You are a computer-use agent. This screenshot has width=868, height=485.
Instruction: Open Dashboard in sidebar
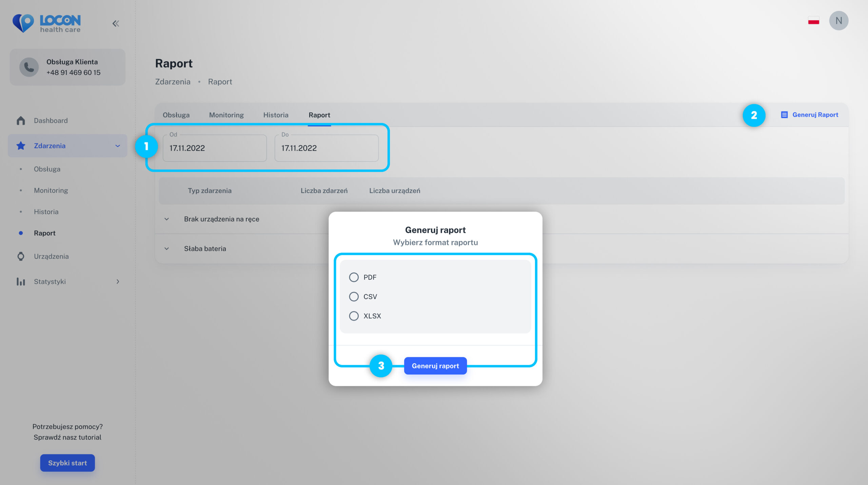(51, 120)
